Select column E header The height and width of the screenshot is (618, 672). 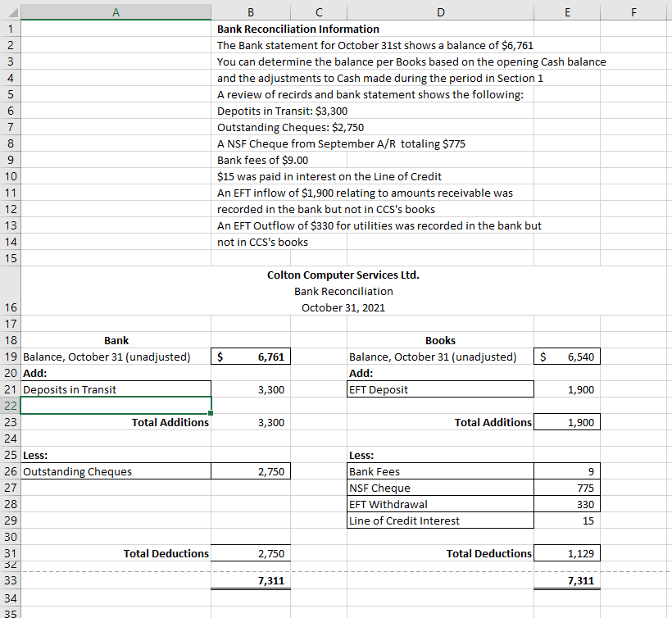click(x=566, y=11)
